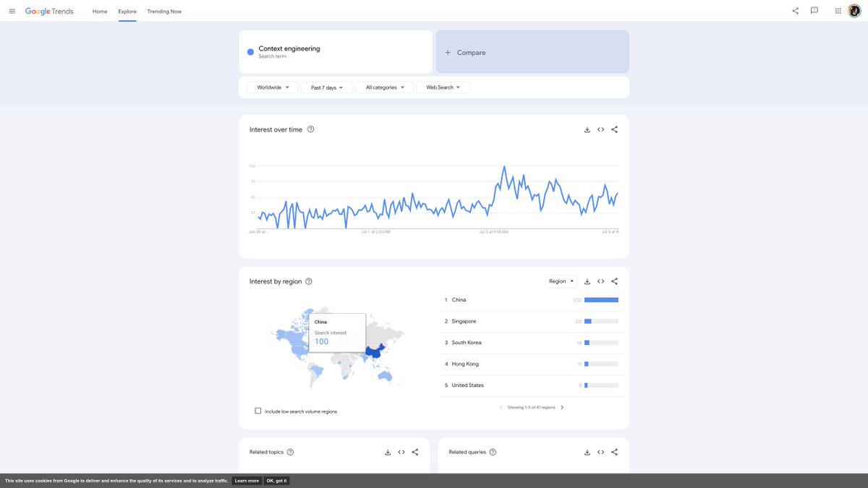868x488 pixels.
Task: Download Related topics data
Action: (388, 452)
